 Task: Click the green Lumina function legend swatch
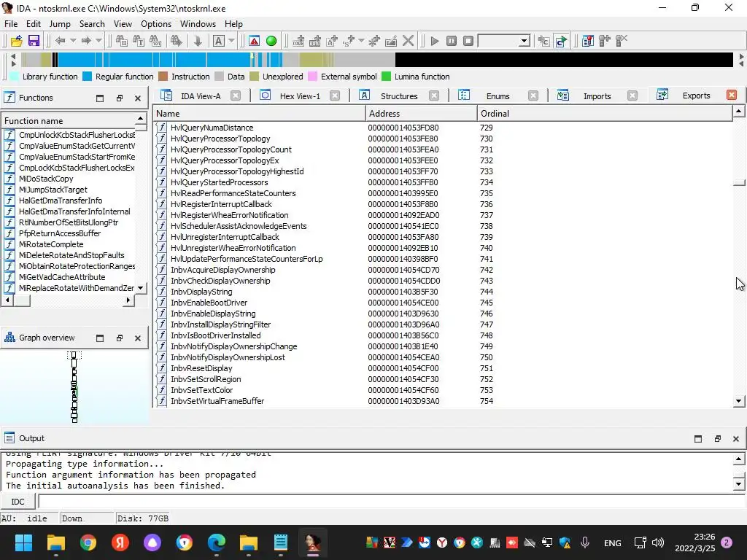(x=387, y=77)
